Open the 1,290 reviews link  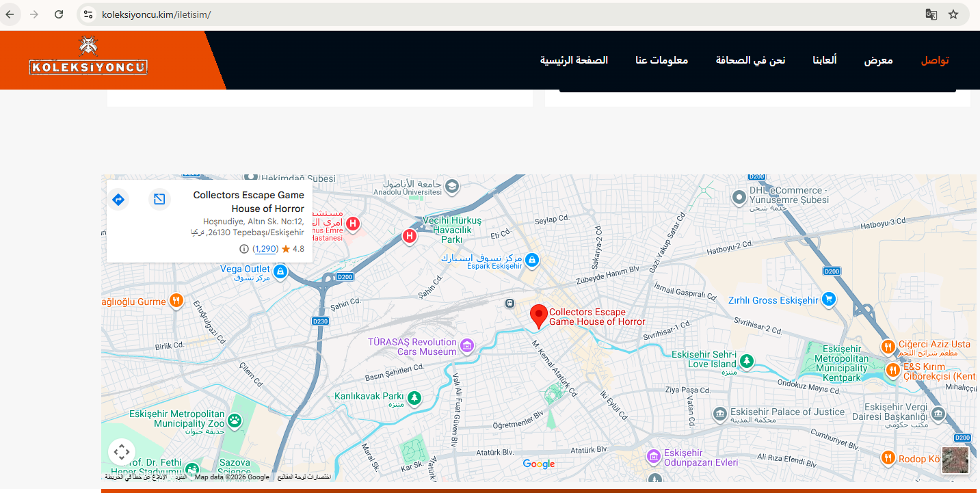pos(265,249)
